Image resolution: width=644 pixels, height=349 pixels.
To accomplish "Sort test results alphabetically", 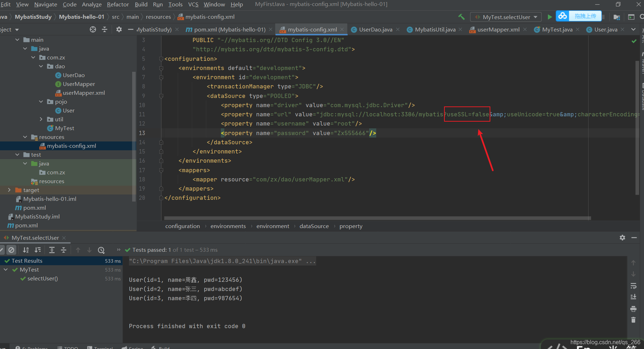I will [x=25, y=250].
